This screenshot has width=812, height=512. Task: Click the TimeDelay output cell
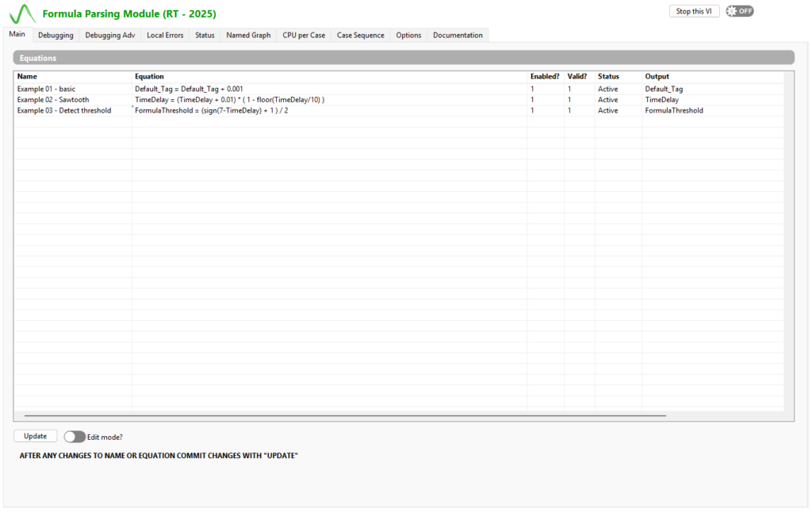click(x=713, y=100)
